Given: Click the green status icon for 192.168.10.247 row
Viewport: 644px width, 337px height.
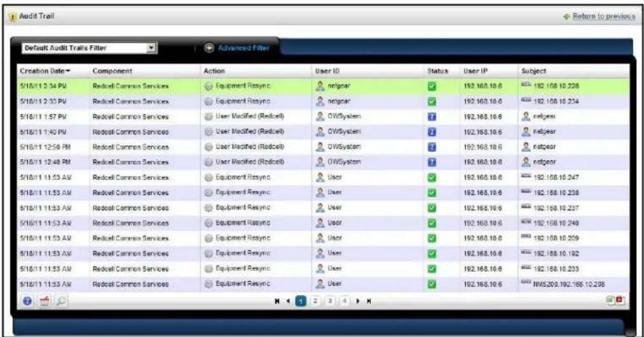Looking at the screenshot, I should pyautogui.click(x=431, y=178).
